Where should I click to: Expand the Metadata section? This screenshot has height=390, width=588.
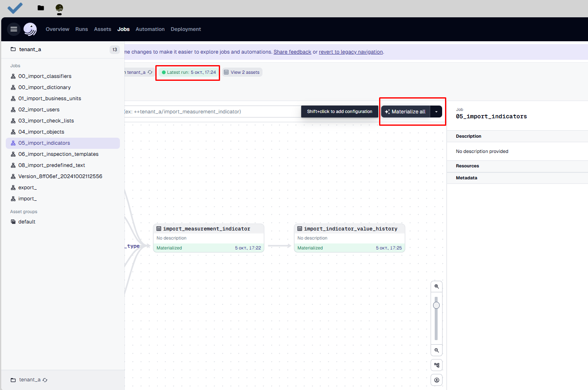[x=466, y=178]
